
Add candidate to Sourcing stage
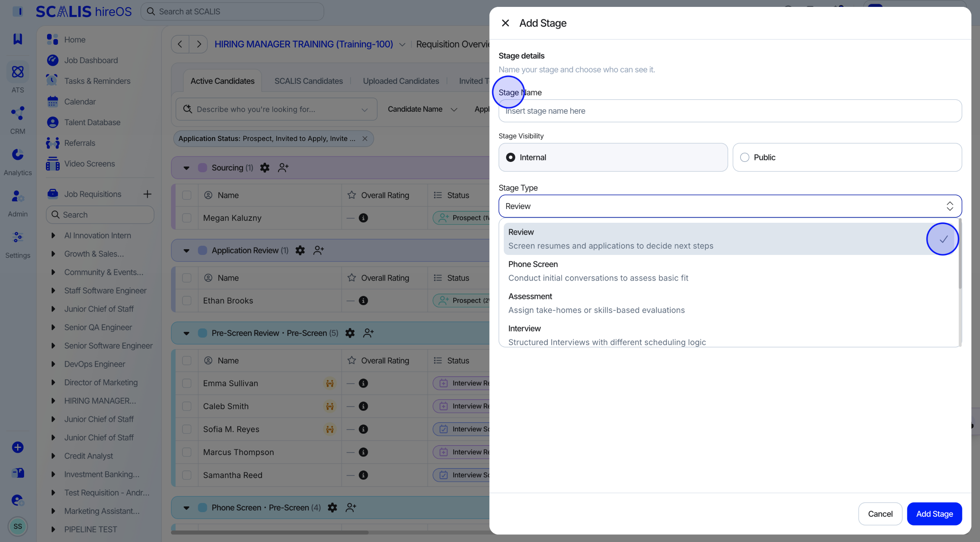(283, 168)
